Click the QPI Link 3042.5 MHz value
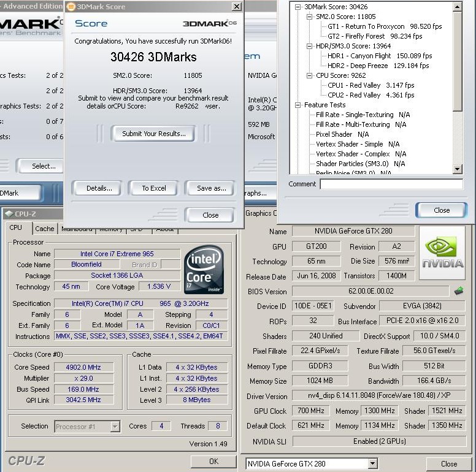 point(83,400)
